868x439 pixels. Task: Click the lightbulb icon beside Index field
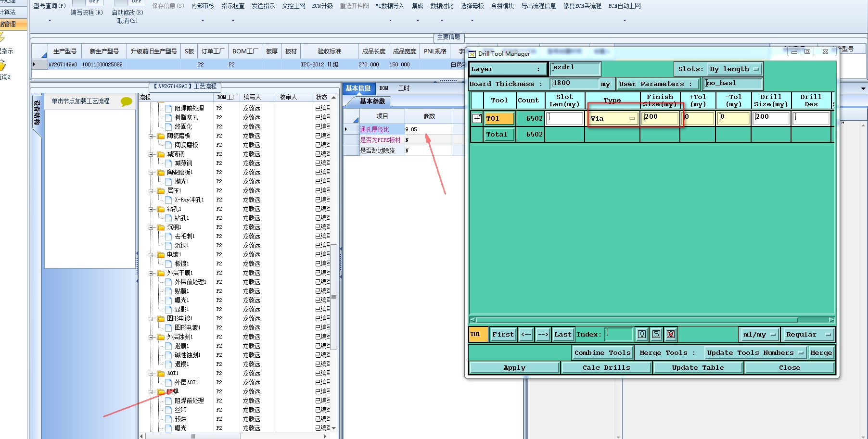[642, 334]
